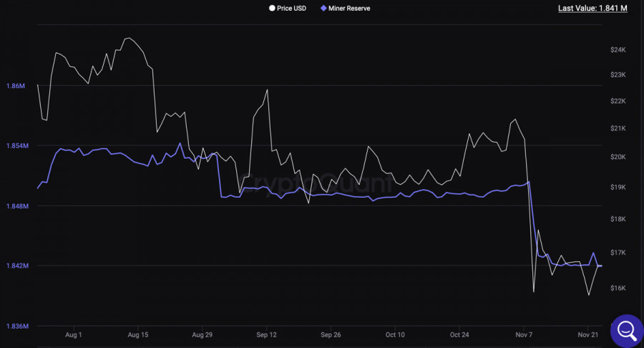Select the $20K price axis label

click(x=618, y=157)
